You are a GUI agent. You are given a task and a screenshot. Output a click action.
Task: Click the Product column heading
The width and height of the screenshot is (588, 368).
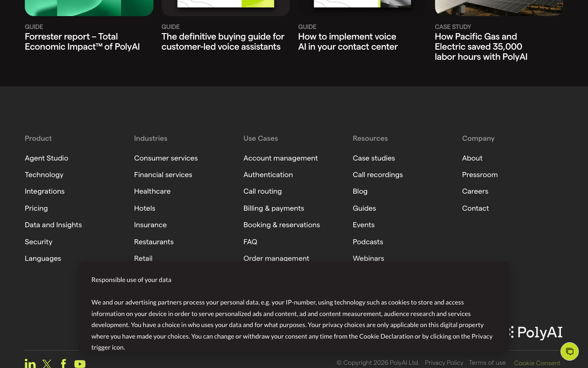(38, 138)
